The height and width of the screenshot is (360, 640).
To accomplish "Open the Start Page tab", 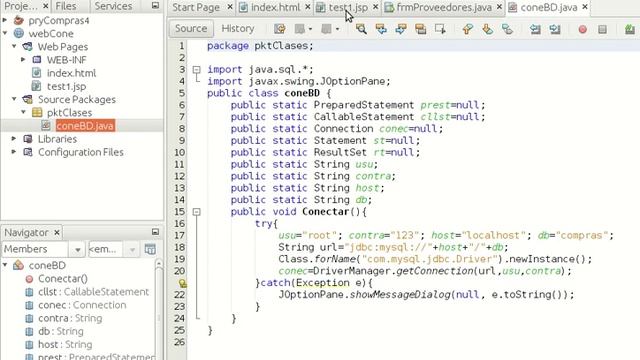I will point(196,7).
